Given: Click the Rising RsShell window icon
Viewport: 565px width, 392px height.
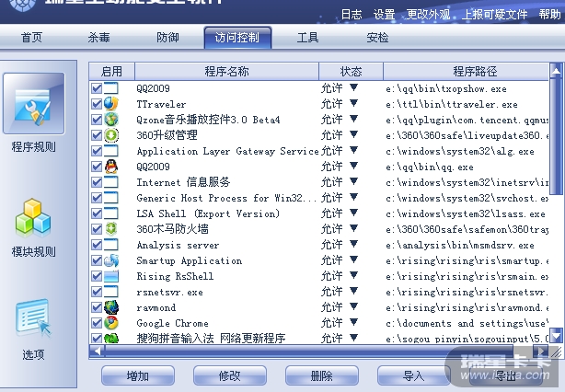Looking at the screenshot, I should click(x=111, y=276).
